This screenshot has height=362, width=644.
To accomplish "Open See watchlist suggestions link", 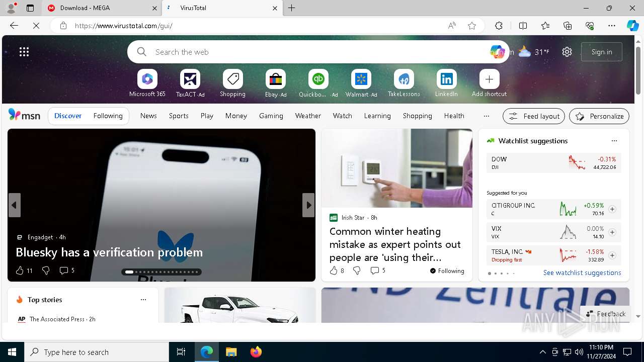I will [582, 273].
